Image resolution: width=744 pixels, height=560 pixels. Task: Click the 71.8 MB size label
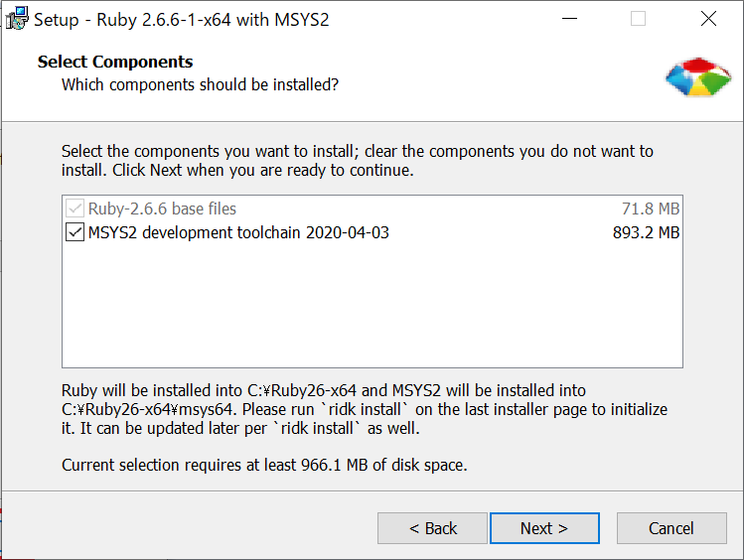click(651, 209)
